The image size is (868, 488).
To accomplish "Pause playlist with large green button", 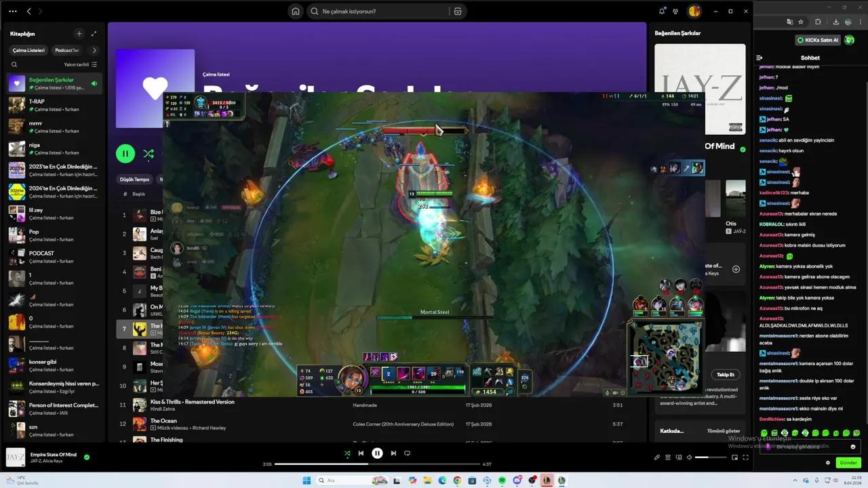I will (125, 154).
